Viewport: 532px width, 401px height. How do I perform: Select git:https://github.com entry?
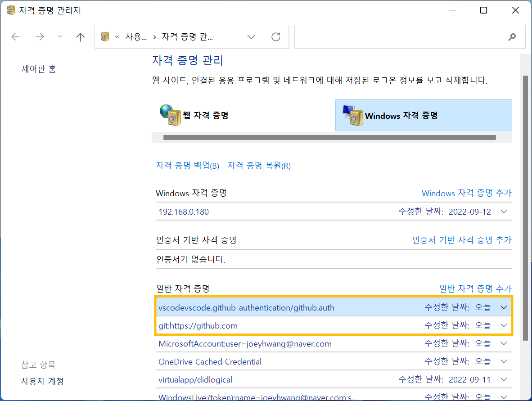click(x=334, y=325)
